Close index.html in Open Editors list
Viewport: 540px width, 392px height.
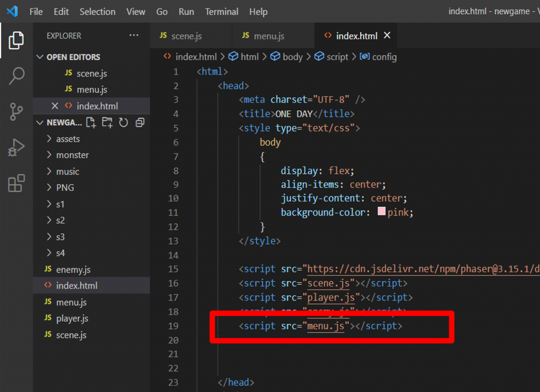click(55, 106)
